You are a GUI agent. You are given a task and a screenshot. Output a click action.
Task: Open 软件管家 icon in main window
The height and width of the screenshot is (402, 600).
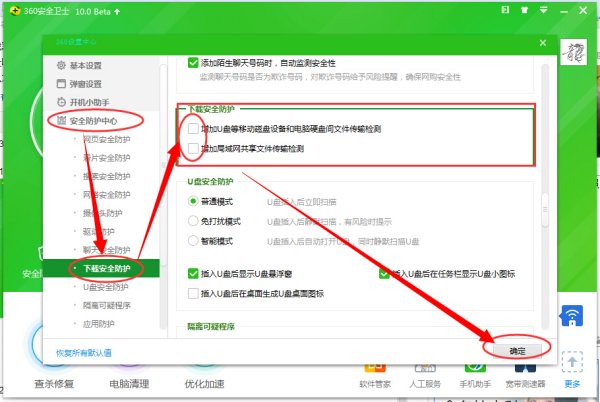click(x=375, y=368)
